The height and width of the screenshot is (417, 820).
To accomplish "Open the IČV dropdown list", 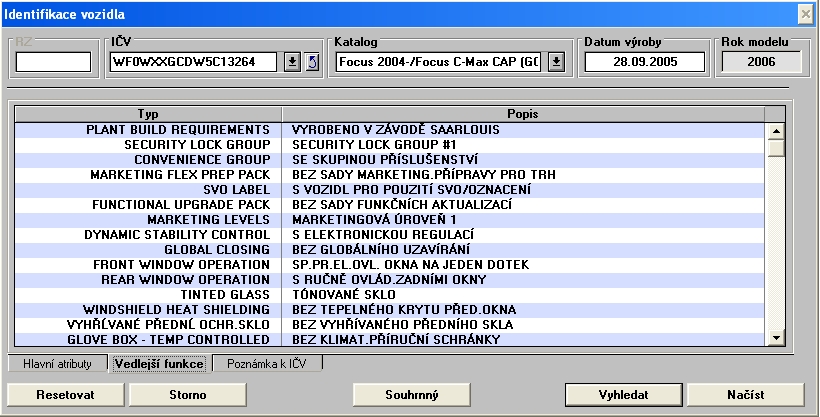I will 292,62.
